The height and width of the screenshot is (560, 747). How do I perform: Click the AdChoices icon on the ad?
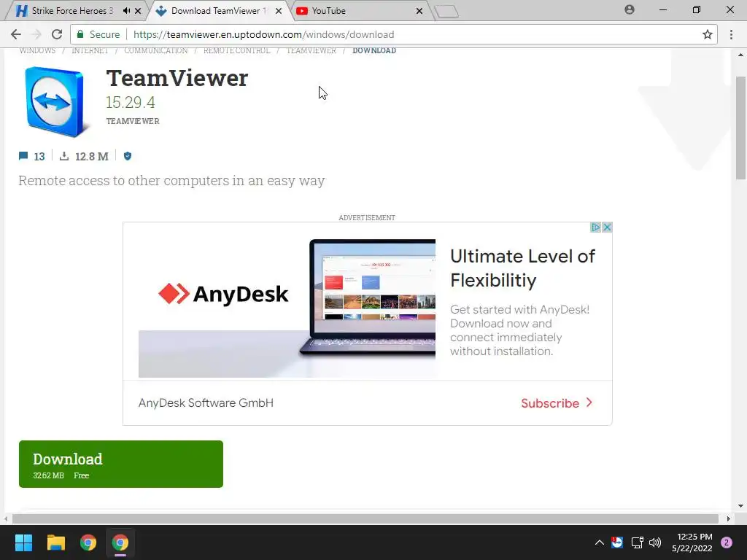click(595, 227)
